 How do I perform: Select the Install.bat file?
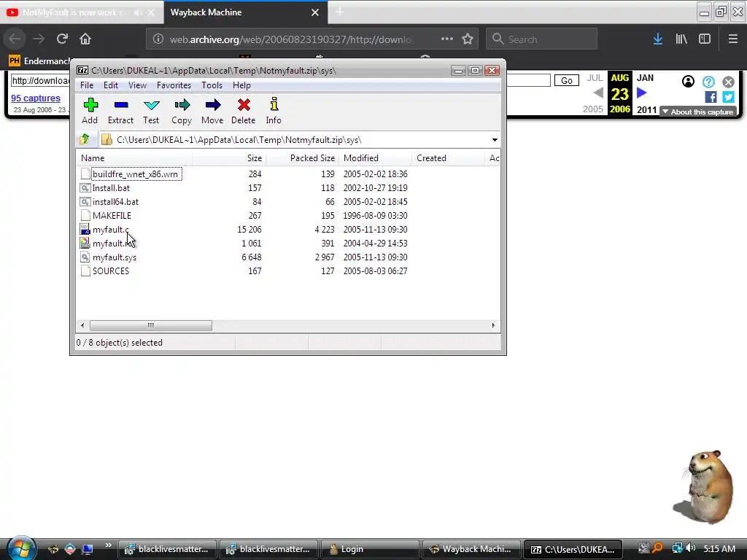click(x=111, y=188)
